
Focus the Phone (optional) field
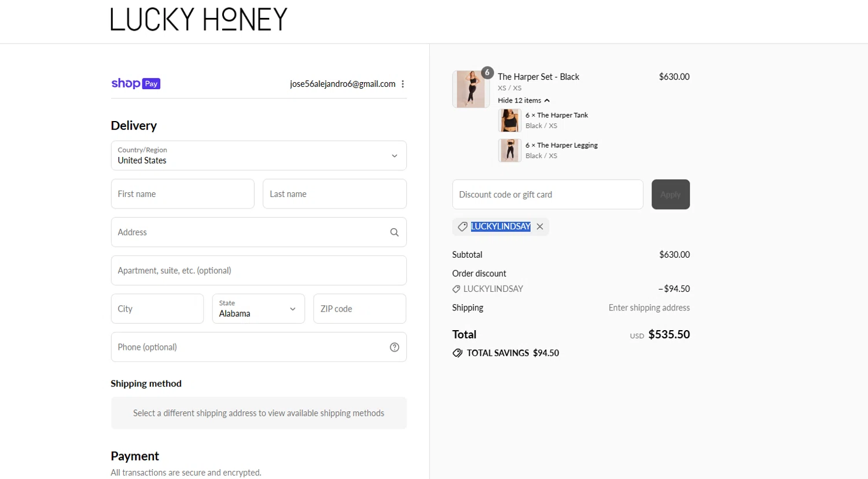point(259,347)
